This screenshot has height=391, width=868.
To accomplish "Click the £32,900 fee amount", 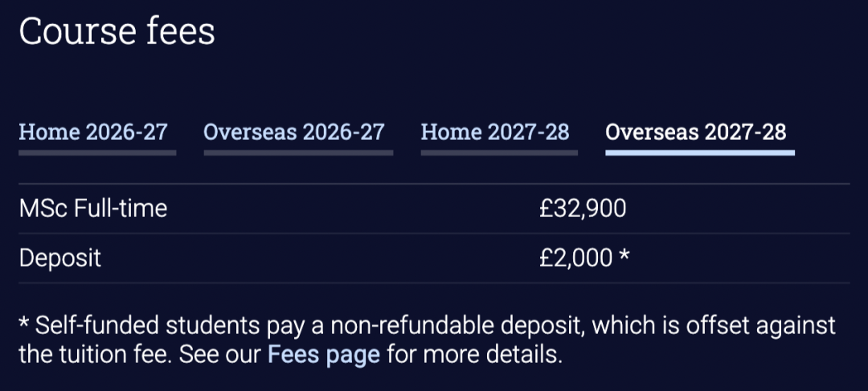I will click(x=583, y=209).
